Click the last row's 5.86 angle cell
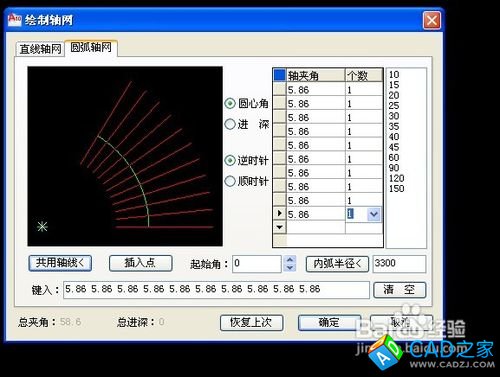The height and width of the screenshot is (377, 500). tap(316, 214)
